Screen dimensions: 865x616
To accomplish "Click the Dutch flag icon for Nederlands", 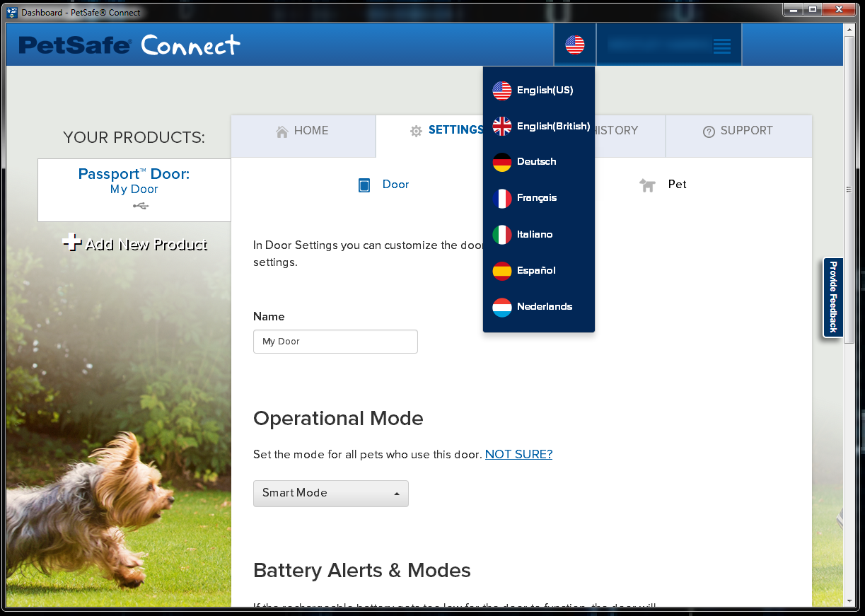I will (502, 307).
